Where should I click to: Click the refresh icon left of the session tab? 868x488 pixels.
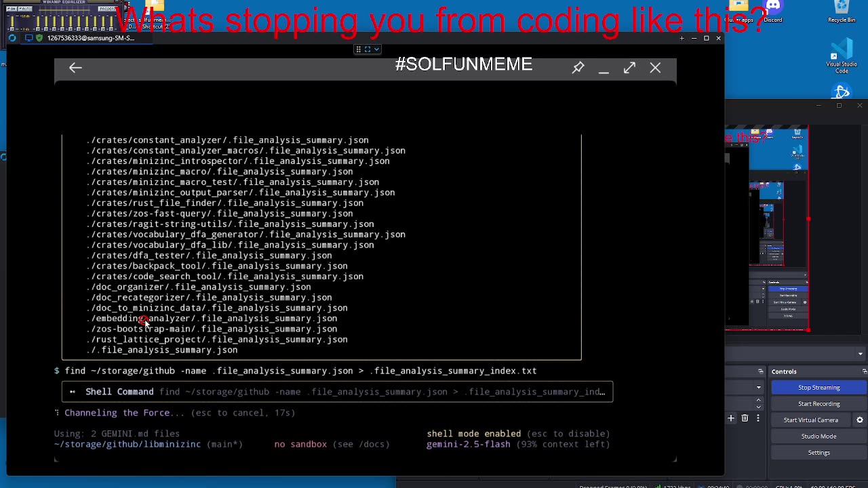pyautogui.click(x=12, y=39)
